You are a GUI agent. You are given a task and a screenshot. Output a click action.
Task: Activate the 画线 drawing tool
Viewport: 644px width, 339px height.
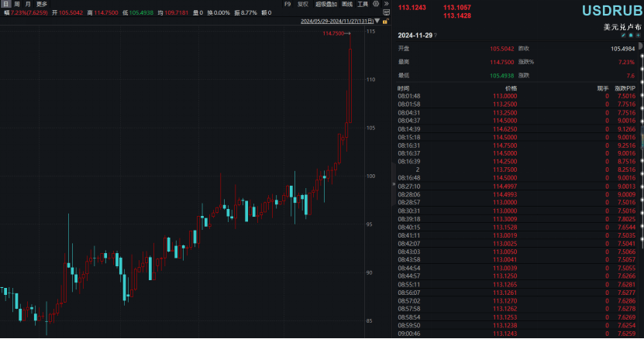click(x=346, y=4)
